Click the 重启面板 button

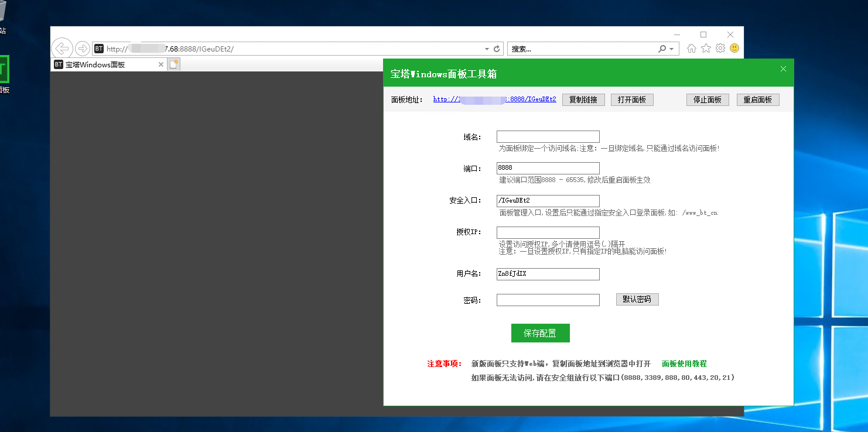(x=758, y=100)
